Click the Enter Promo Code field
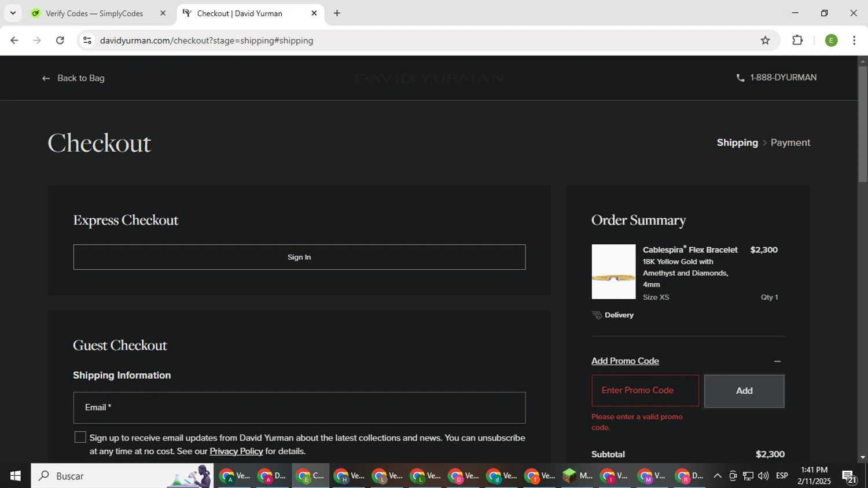The width and height of the screenshot is (868, 488). pyautogui.click(x=645, y=390)
